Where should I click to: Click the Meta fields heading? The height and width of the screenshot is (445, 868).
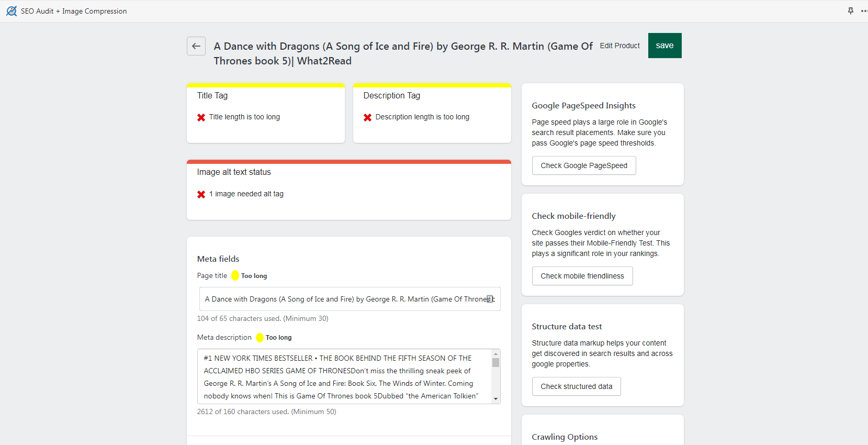(218, 259)
